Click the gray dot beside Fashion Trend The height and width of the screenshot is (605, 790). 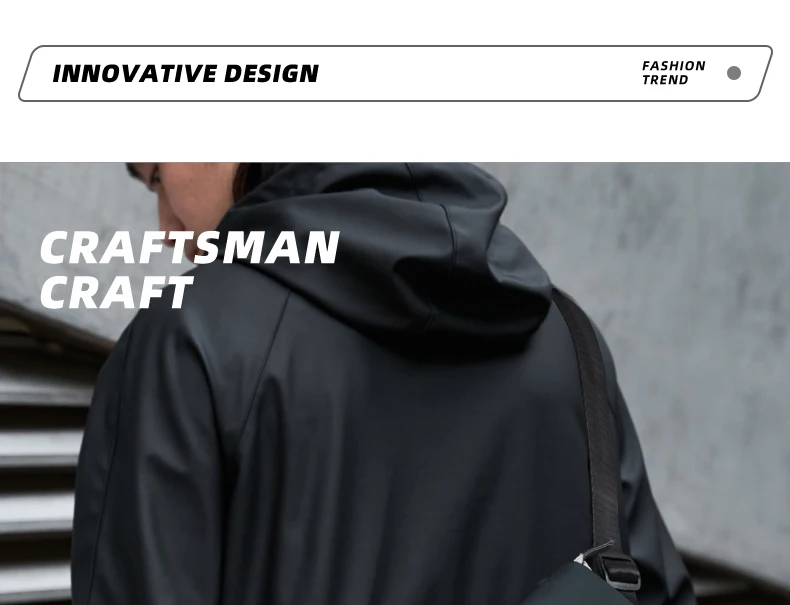pyautogui.click(x=734, y=73)
